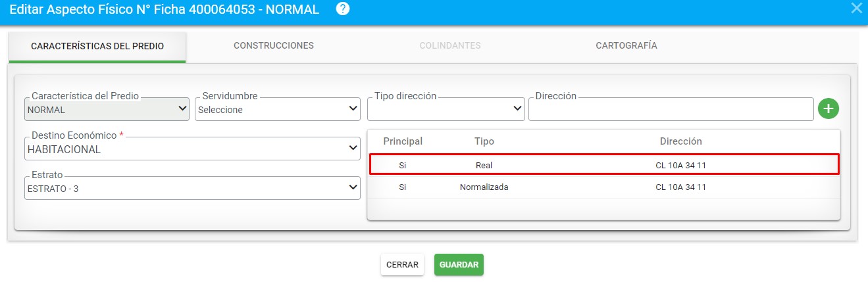Viewport: 868px width, 282px height.
Task: Select the Real address row
Action: 604,164
